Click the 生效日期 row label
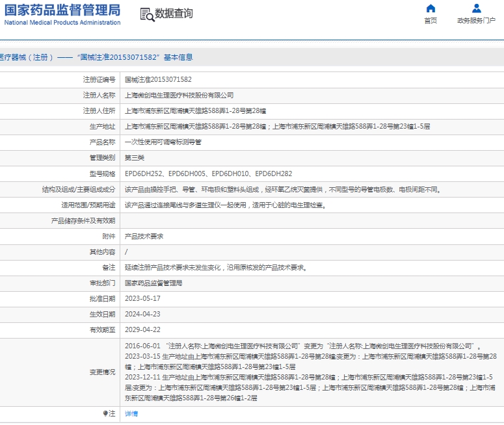The image size is (504, 425). (102, 314)
